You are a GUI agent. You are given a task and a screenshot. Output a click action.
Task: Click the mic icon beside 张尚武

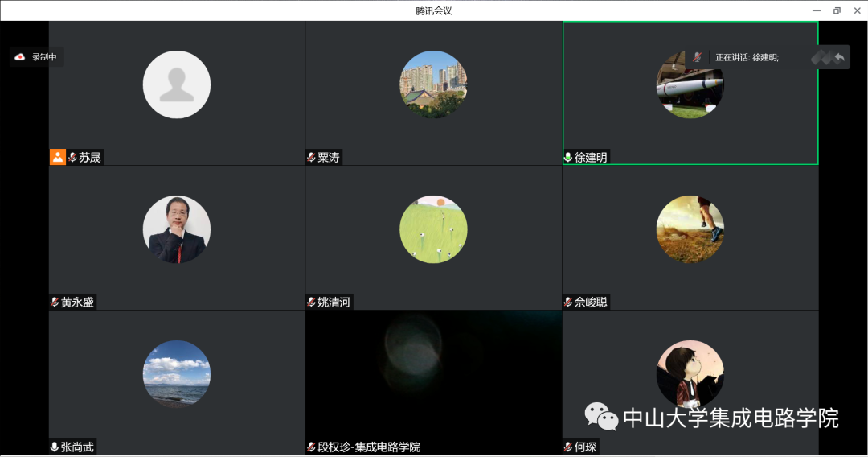pyautogui.click(x=55, y=447)
